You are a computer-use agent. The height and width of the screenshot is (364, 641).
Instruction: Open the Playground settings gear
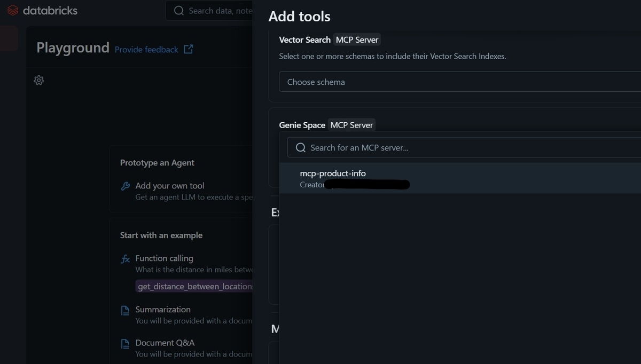tap(38, 80)
